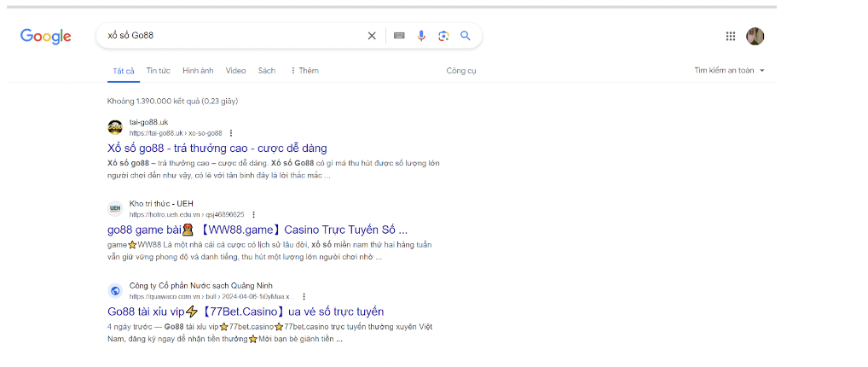The image size is (868, 367).
Task: Open the options menu for the hotro.ueh.edu.vn result
Action: (x=253, y=214)
